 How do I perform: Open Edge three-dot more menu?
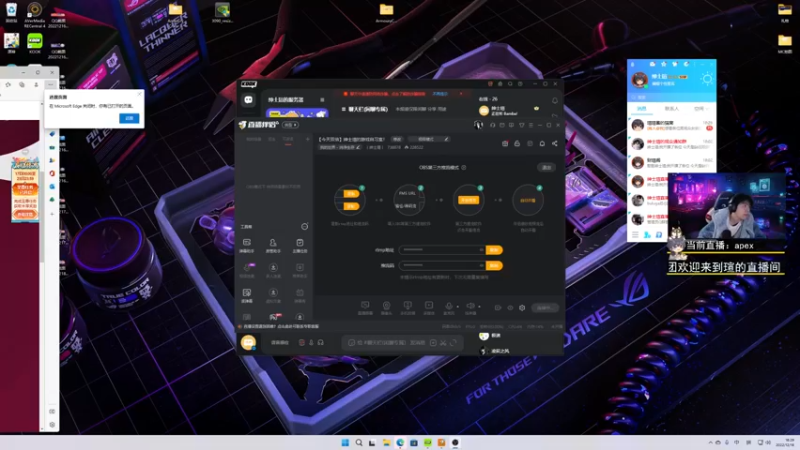(x=50, y=85)
